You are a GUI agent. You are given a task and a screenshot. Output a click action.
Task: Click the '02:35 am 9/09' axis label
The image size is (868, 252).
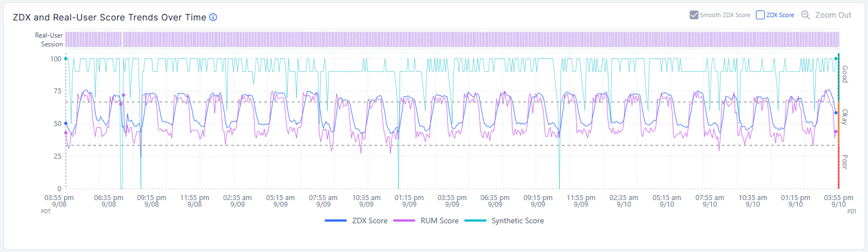[237, 201]
